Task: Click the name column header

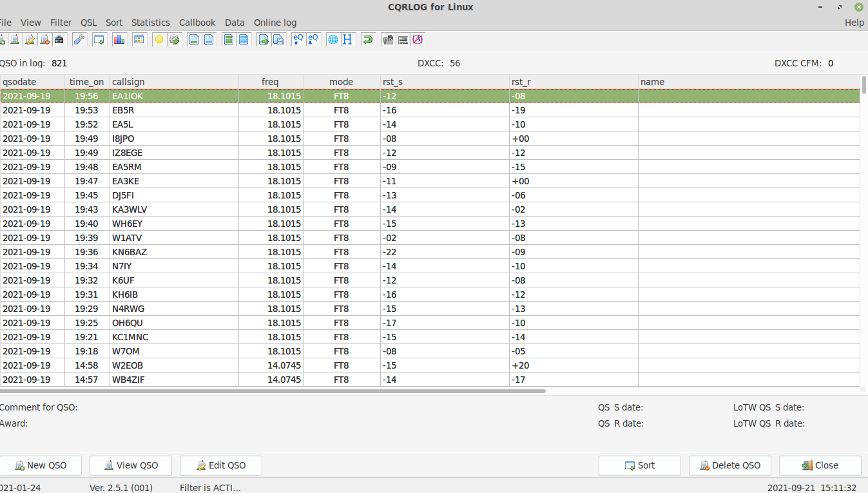Action: pos(749,82)
